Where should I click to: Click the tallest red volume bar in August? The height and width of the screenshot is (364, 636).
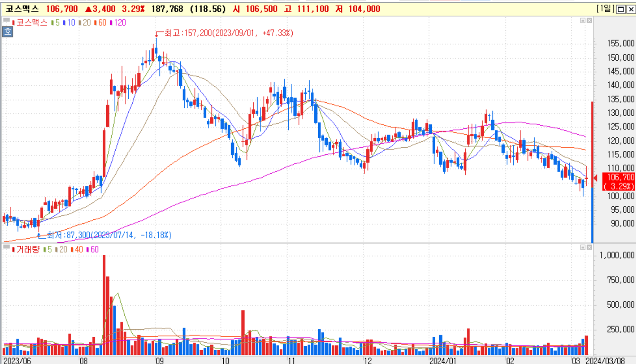104,305
